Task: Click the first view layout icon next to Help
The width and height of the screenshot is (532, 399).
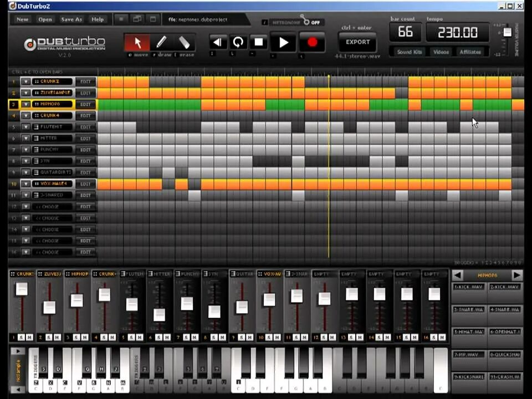Action: [x=121, y=19]
